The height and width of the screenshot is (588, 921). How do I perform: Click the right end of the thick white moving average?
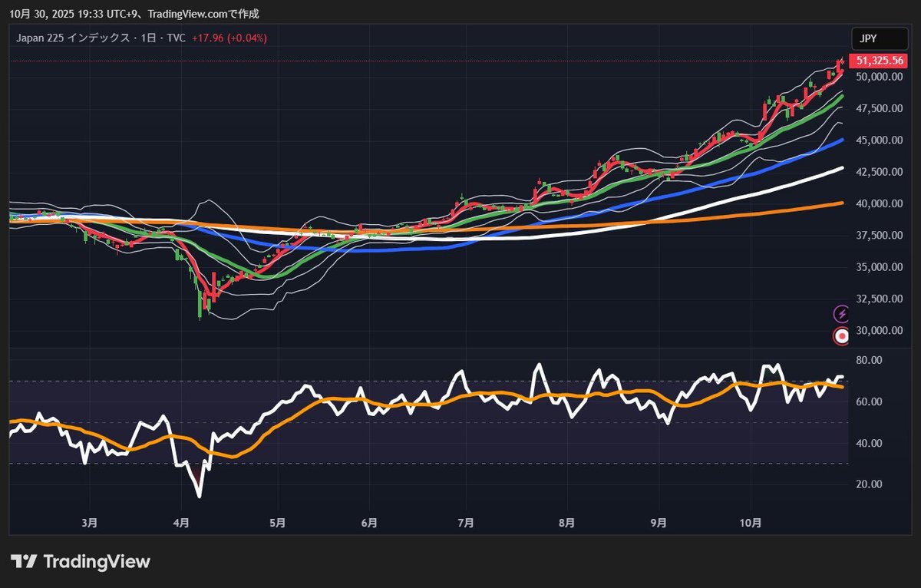point(841,168)
